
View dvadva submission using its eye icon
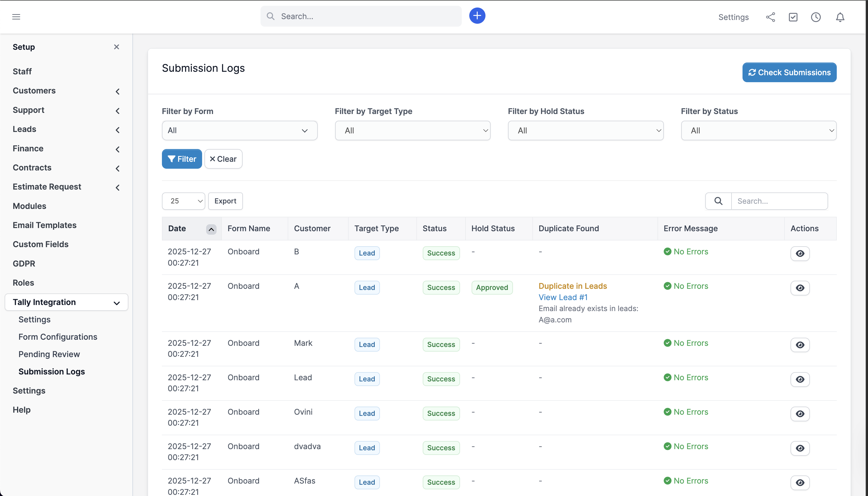[800, 448]
